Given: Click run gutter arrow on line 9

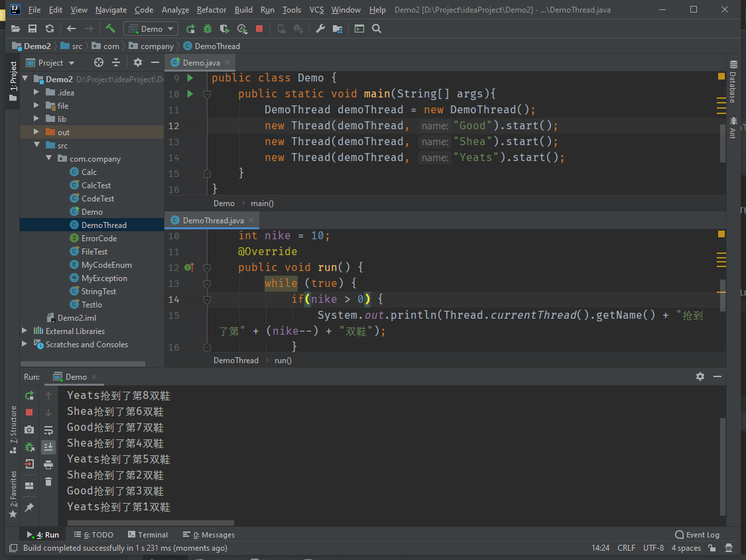Looking at the screenshot, I should (190, 78).
